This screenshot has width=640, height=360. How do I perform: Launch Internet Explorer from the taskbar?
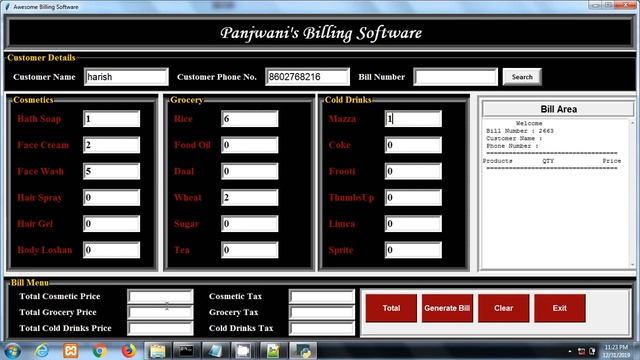42,351
